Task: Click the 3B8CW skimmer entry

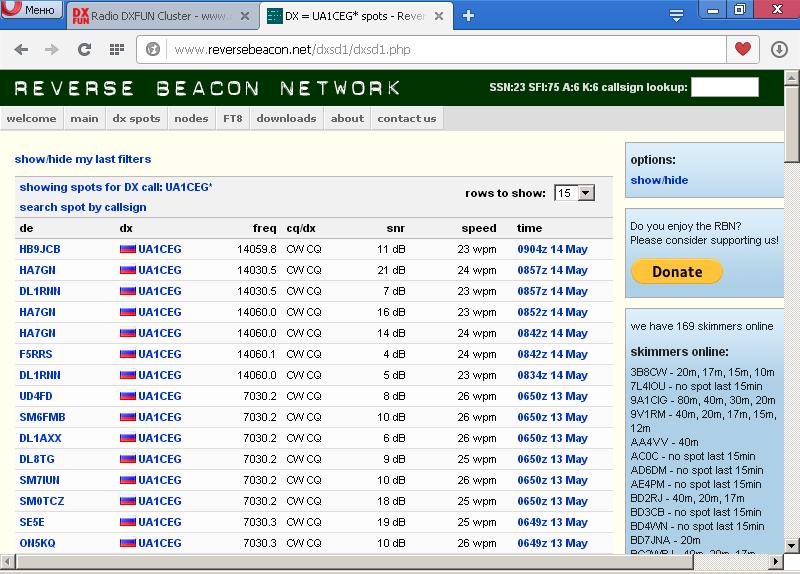Action: point(703,372)
